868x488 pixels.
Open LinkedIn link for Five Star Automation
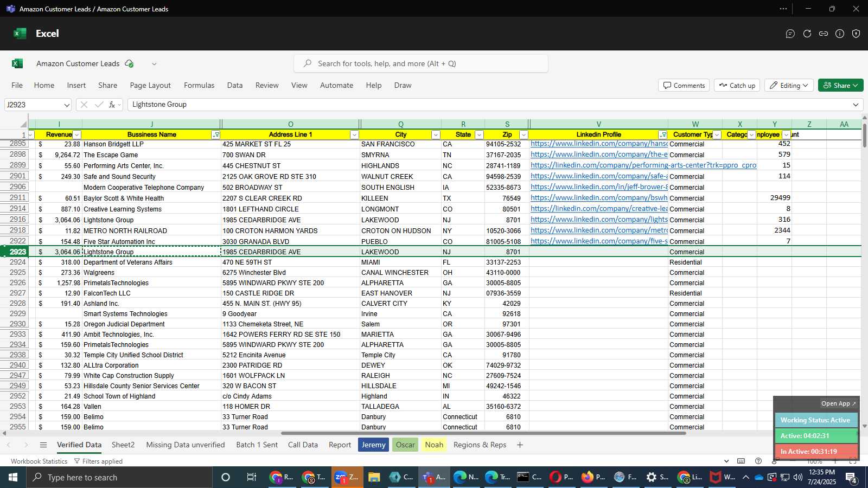click(x=599, y=241)
